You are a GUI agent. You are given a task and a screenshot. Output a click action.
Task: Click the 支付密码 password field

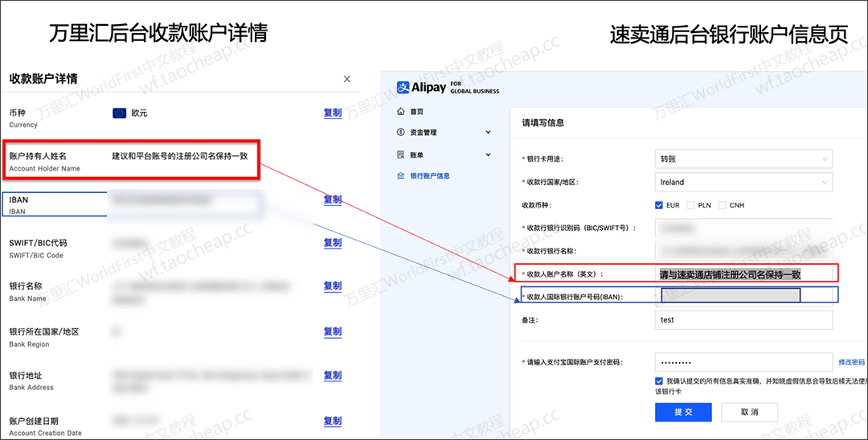coord(743,363)
